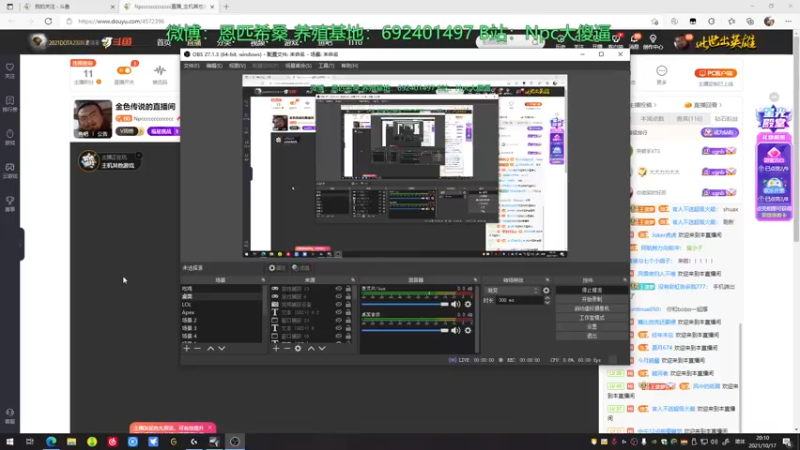800x450 pixels.
Task: Click the purple 成为钻粉 button
Action: click(x=720, y=133)
